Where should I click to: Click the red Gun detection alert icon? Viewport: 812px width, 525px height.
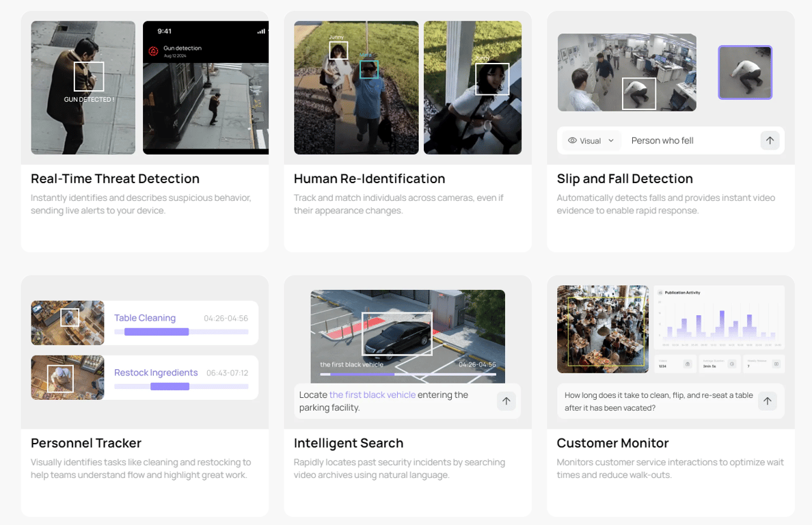pyautogui.click(x=153, y=51)
